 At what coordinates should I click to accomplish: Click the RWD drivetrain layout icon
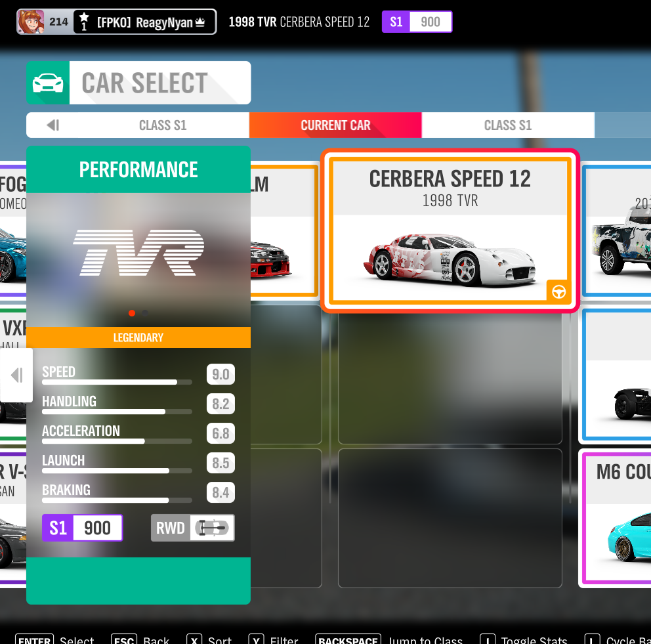tap(212, 528)
